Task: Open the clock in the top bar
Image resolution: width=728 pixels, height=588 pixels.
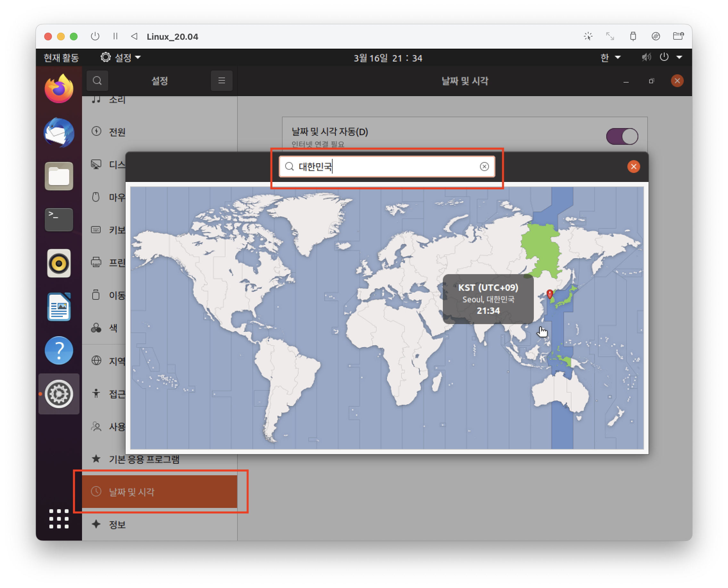Action: point(388,58)
